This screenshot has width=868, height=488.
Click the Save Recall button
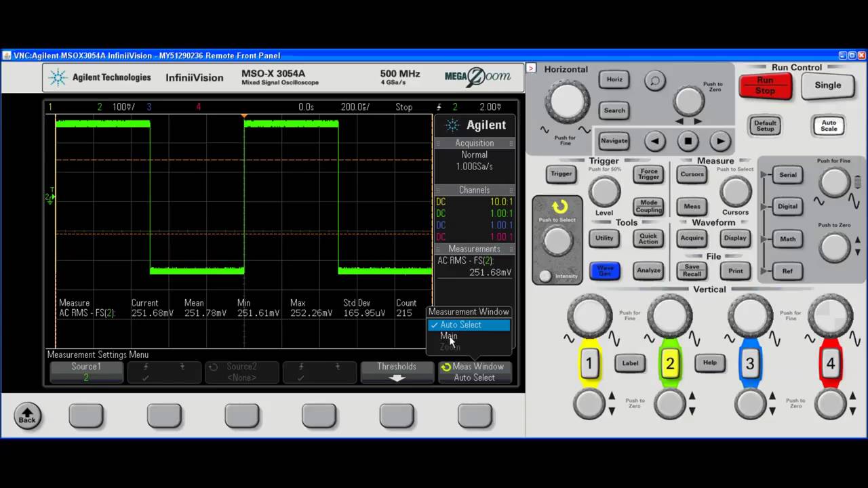coord(692,270)
